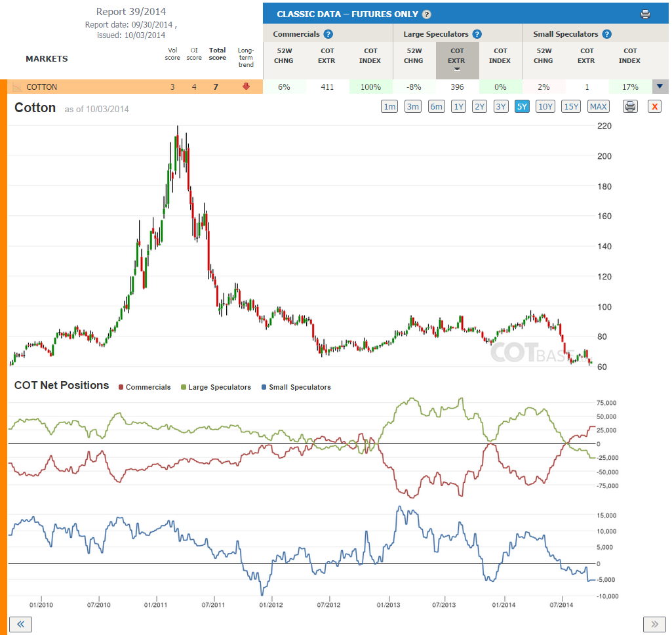Go to next market with right arrows
The image size is (672, 635).
click(654, 625)
